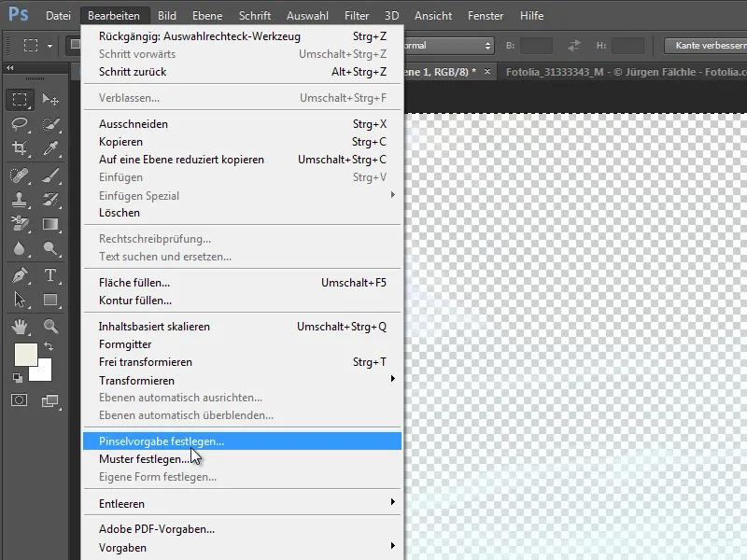
Task: Select the Eraser tool
Action: 20,223
